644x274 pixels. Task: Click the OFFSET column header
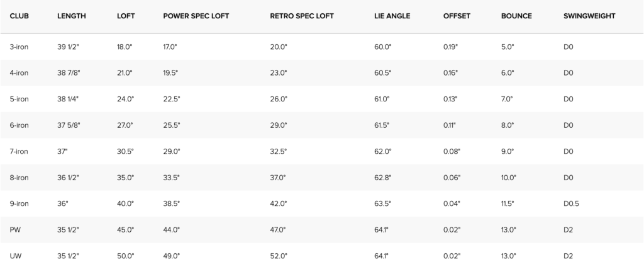pyautogui.click(x=457, y=16)
